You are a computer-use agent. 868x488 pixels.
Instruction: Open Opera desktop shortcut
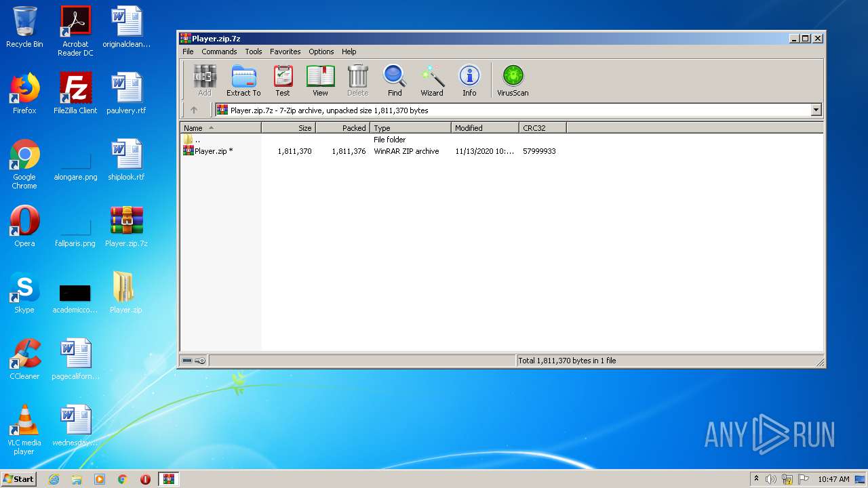[x=24, y=226]
